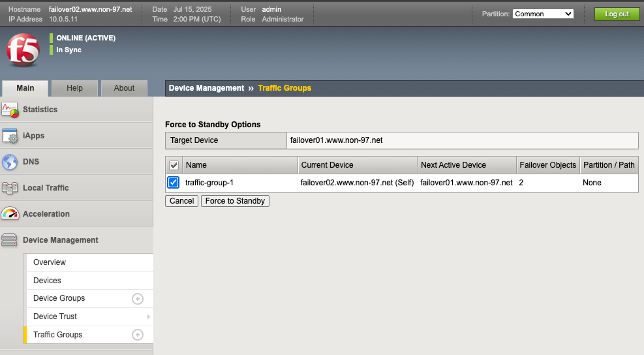Click the In Sync status indicator

point(69,50)
